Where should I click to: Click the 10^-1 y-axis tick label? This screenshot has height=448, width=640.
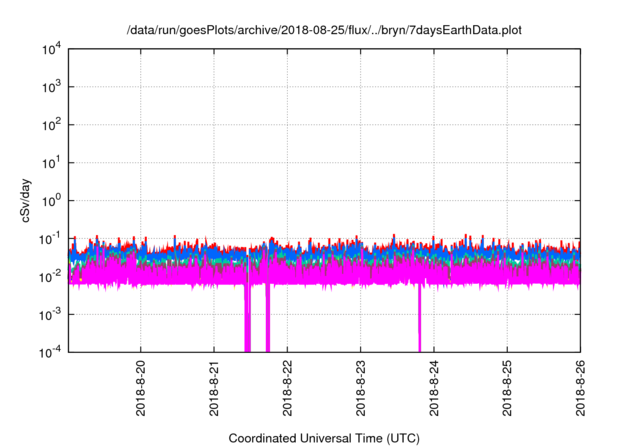[50, 239]
